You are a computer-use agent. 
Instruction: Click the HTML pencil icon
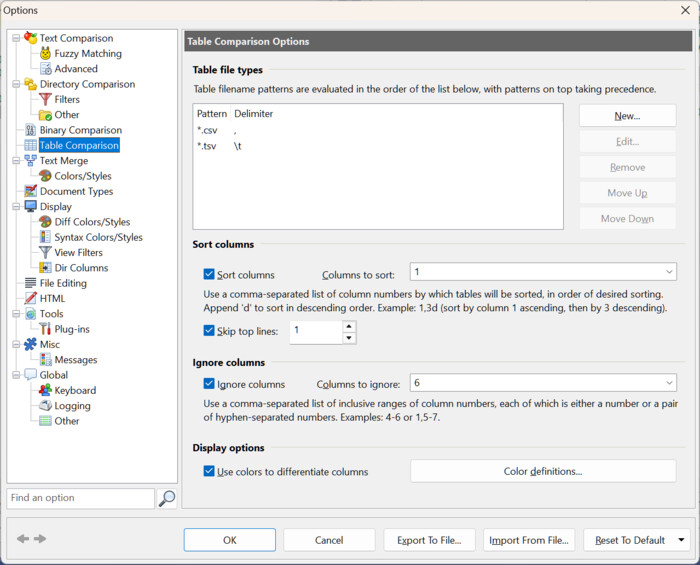30,298
